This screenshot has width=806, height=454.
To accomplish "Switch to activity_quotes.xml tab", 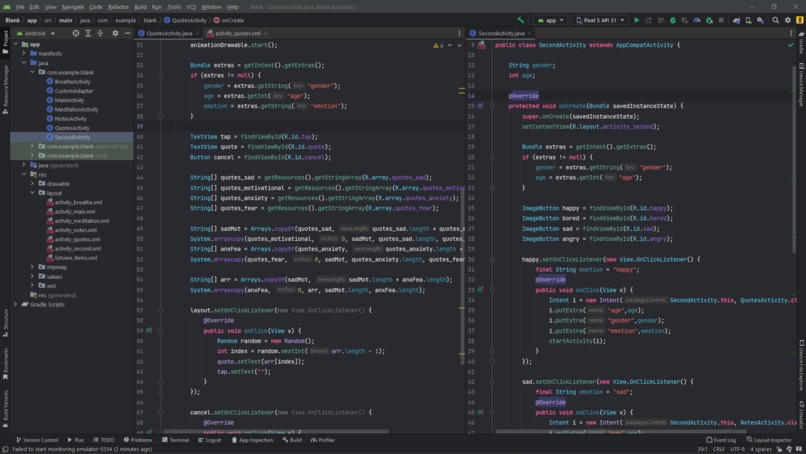I will pos(237,33).
